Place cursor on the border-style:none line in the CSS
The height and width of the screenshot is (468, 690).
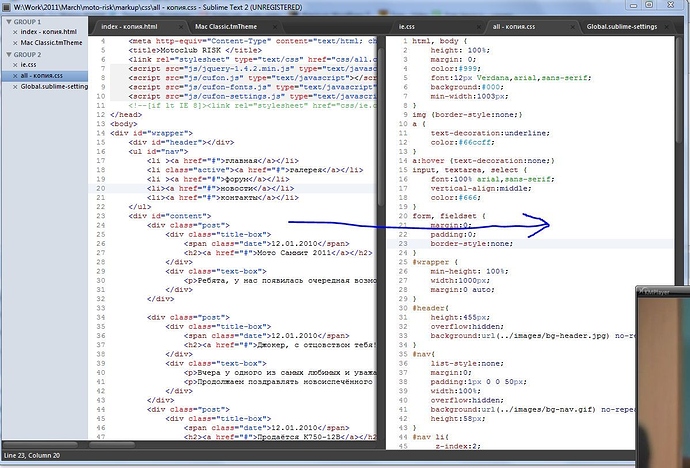pyautogui.click(x=471, y=243)
